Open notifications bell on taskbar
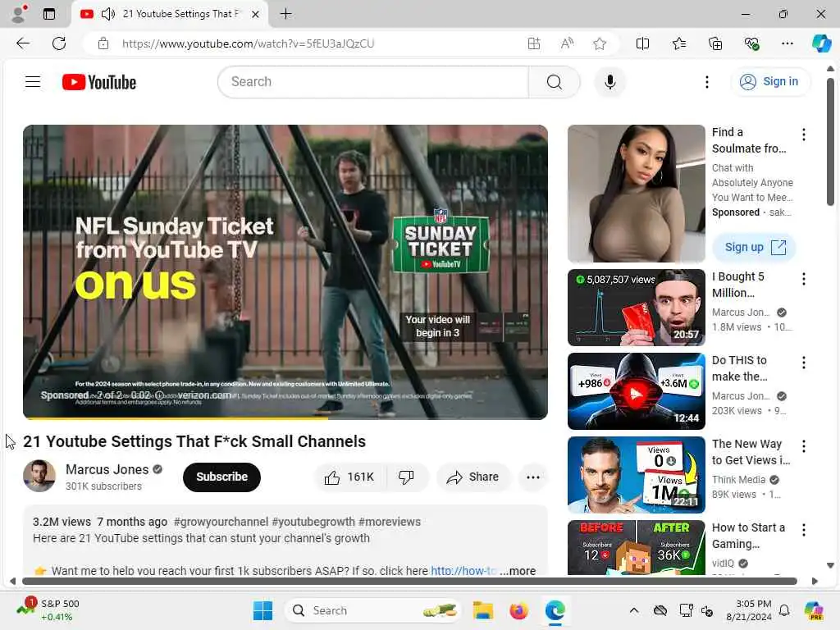This screenshot has width=840, height=630. point(784,610)
